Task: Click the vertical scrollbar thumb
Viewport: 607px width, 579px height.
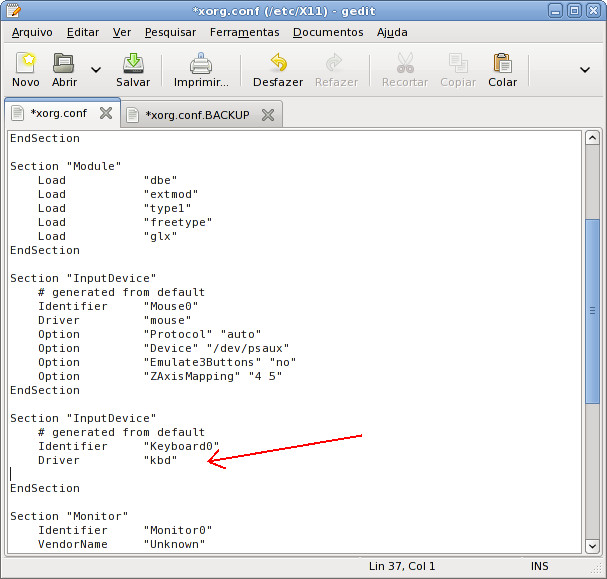Action: click(592, 311)
